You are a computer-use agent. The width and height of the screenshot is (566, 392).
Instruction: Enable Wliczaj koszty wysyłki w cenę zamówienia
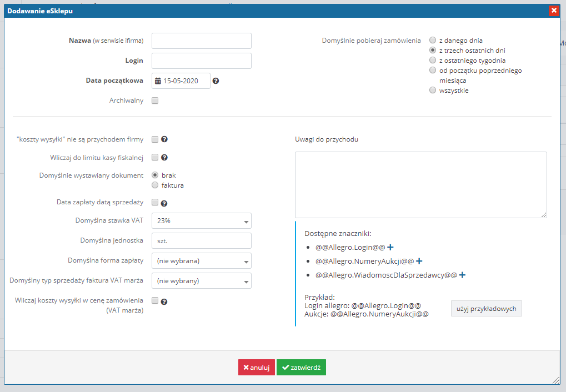pyautogui.click(x=155, y=300)
